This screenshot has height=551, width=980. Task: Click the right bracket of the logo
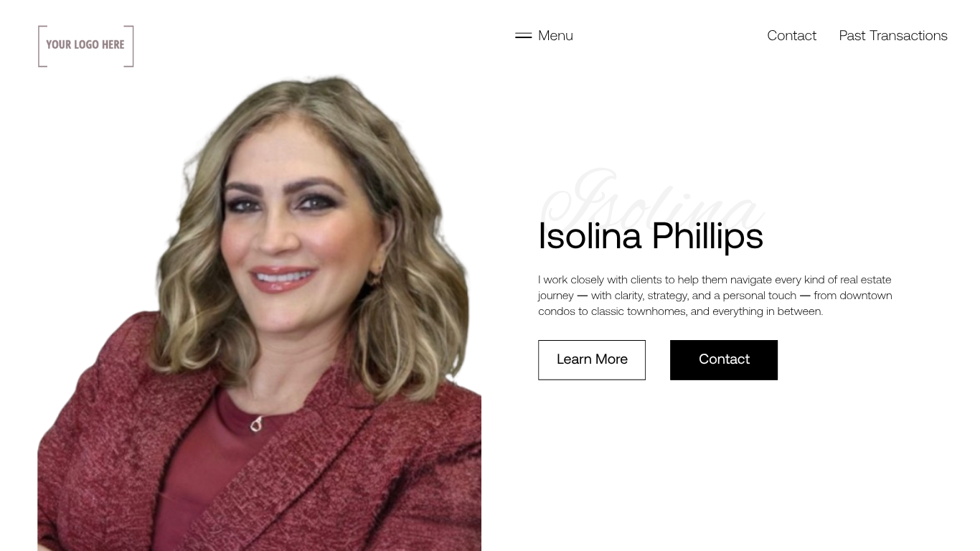[x=129, y=46]
